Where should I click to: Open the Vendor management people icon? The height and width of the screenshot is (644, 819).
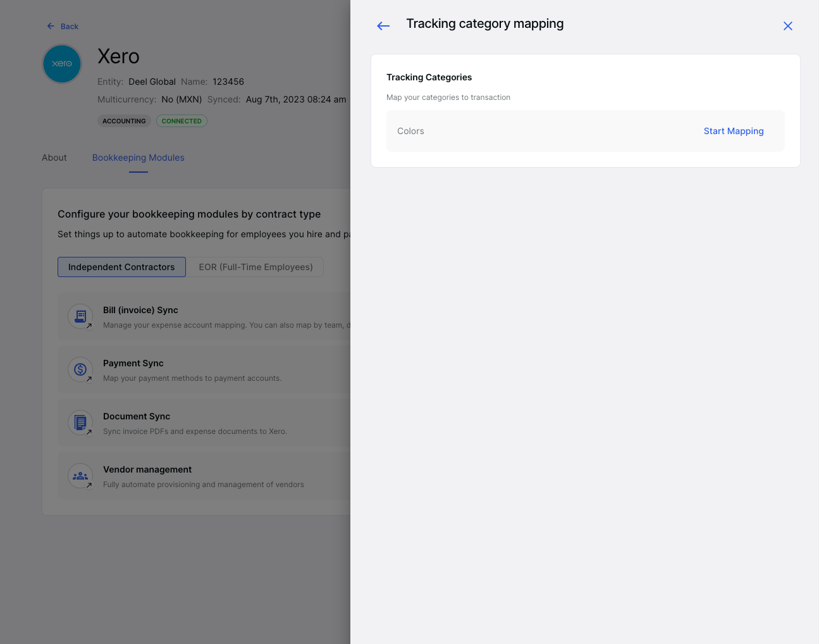[x=80, y=476]
